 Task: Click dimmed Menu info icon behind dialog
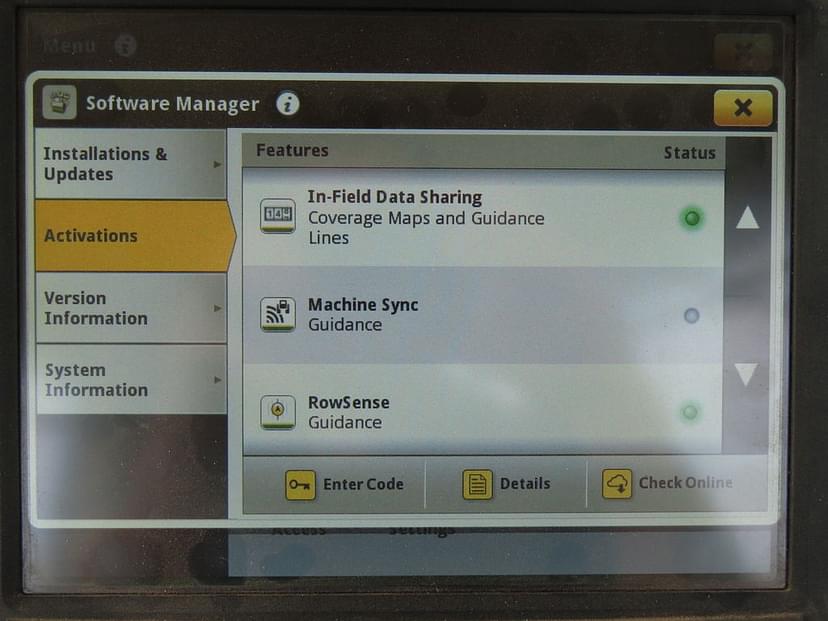coord(126,45)
